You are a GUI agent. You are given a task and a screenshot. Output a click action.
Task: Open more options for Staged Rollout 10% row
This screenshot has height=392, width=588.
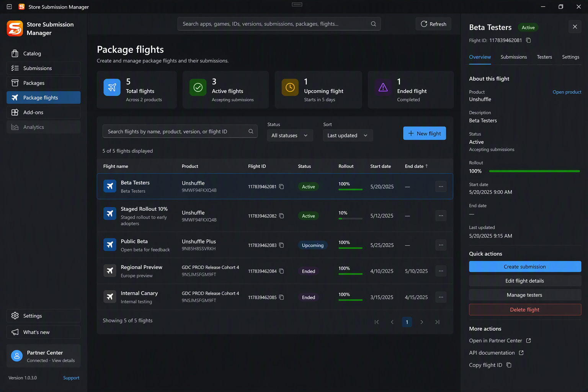coord(441,216)
